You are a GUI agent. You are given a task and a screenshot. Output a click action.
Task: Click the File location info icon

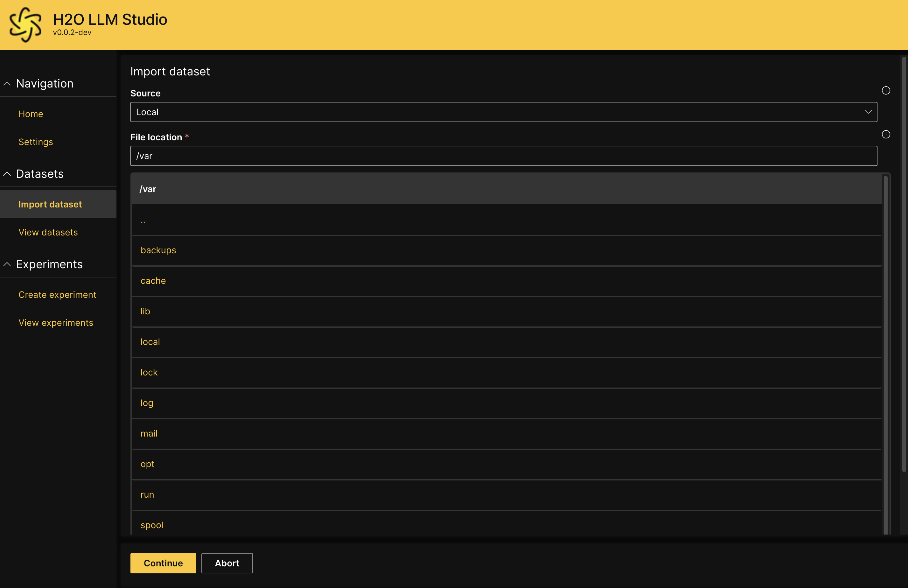click(x=886, y=134)
